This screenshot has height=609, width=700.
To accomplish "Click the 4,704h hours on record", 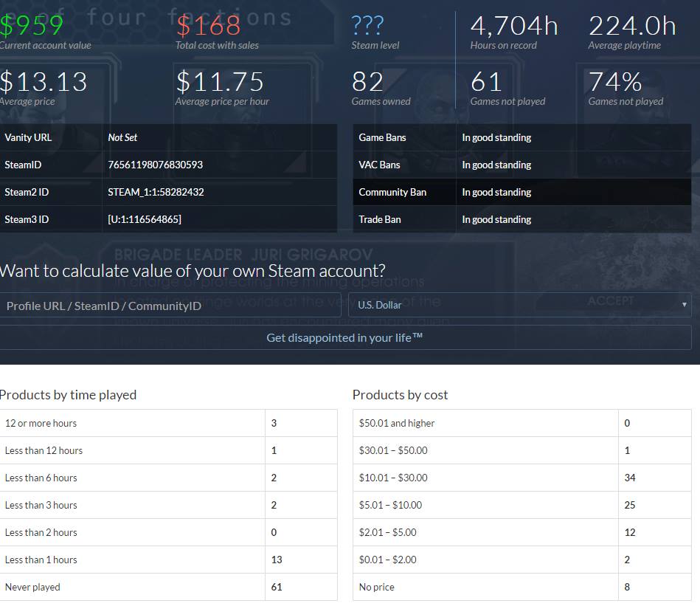I will (514, 26).
